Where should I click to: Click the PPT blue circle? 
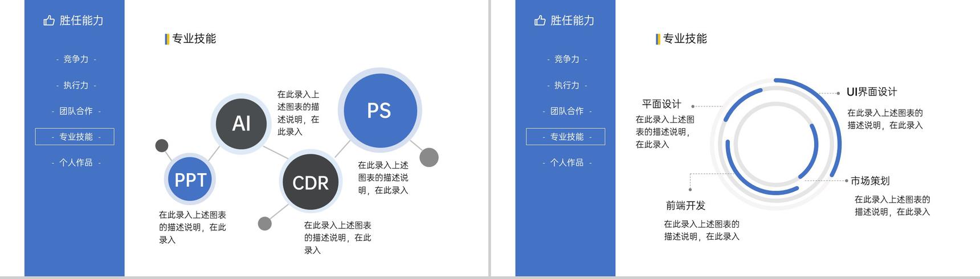click(x=190, y=179)
